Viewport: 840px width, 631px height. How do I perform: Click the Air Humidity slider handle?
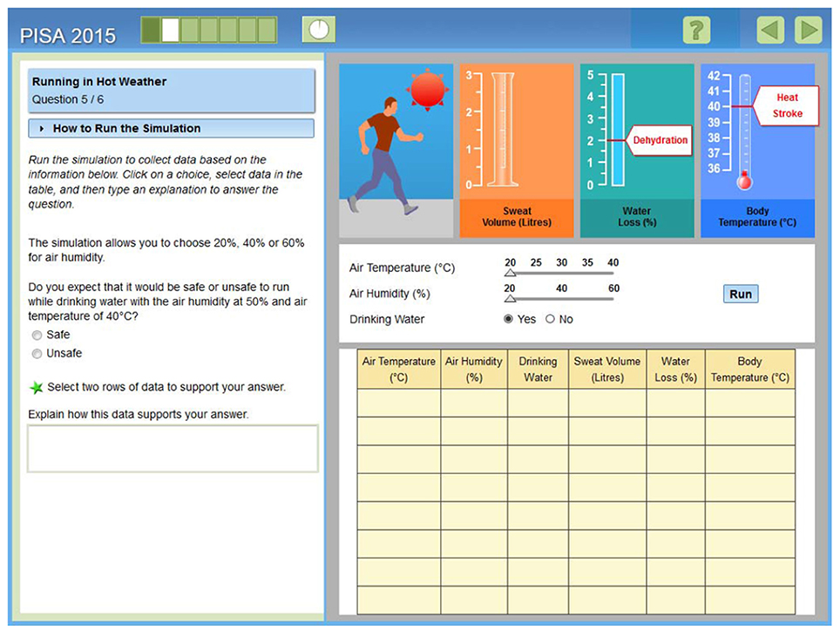pos(510,299)
